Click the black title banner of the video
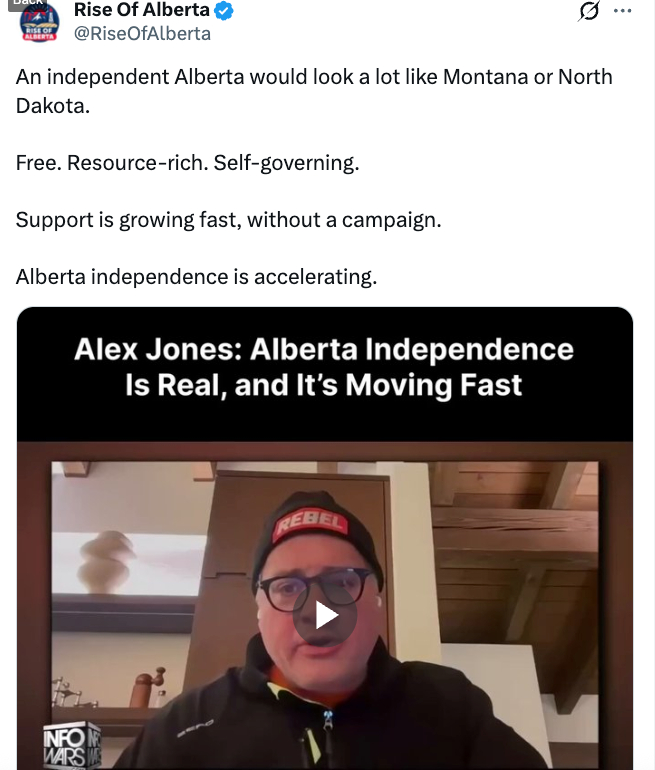 [x=325, y=374]
